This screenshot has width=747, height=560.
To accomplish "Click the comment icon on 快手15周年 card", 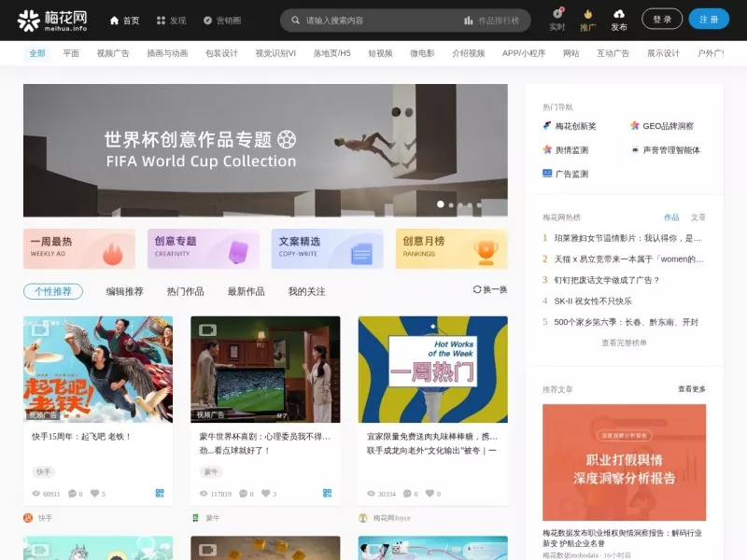I will [x=73, y=494].
